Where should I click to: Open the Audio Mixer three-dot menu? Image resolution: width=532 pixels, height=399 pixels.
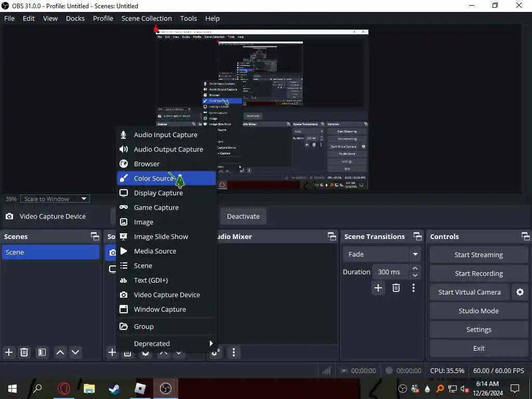point(234,352)
